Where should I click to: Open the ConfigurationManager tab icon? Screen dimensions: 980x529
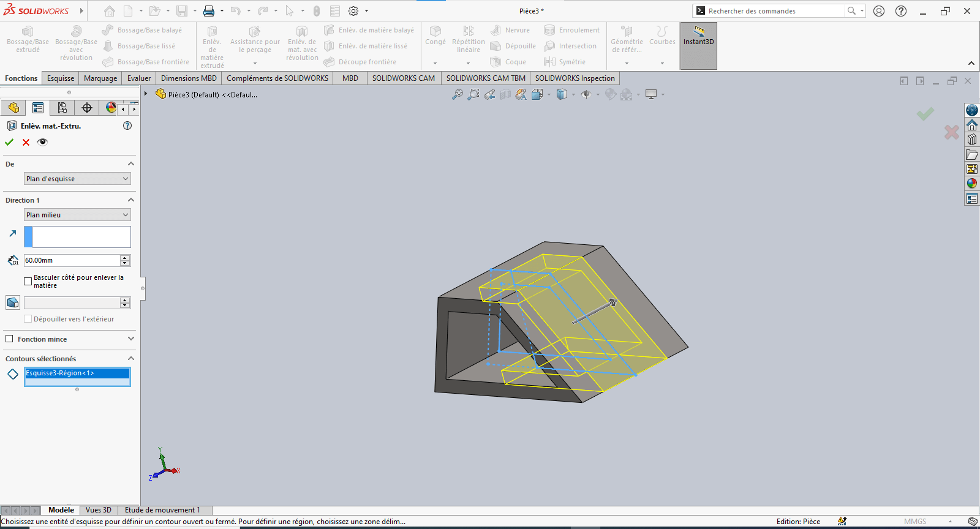point(62,108)
